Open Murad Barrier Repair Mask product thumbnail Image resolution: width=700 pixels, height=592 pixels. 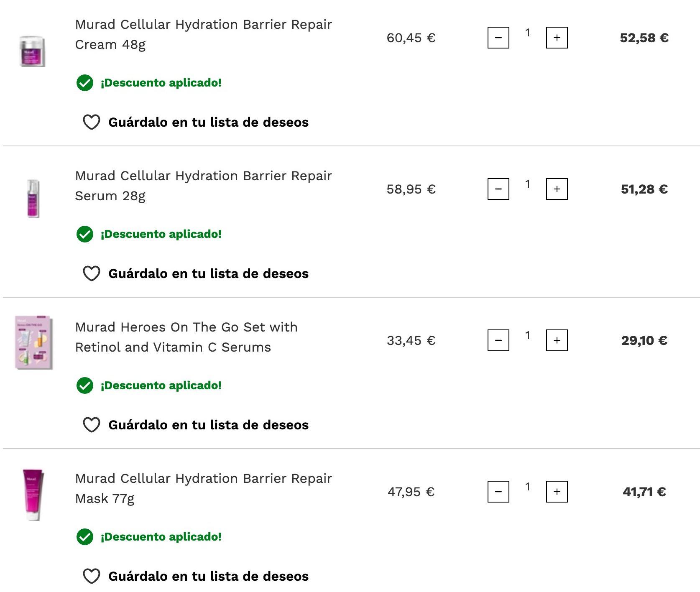coord(33,495)
